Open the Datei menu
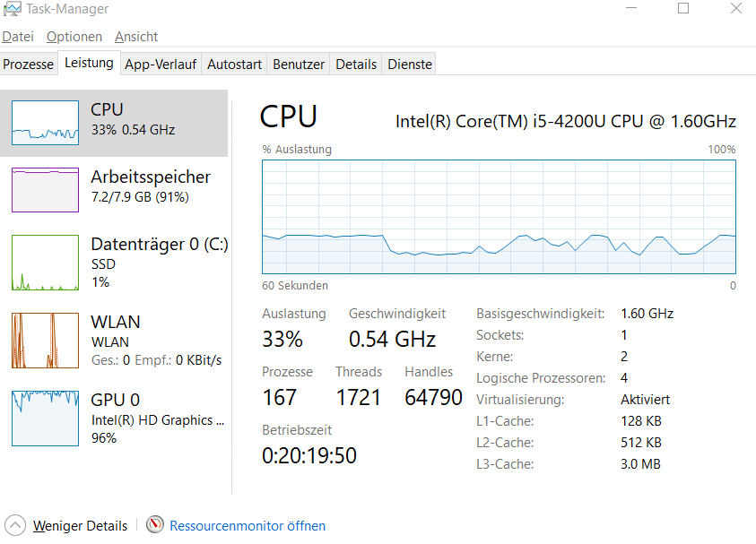This screenshot has width=756, height=544. pos(18,37)
